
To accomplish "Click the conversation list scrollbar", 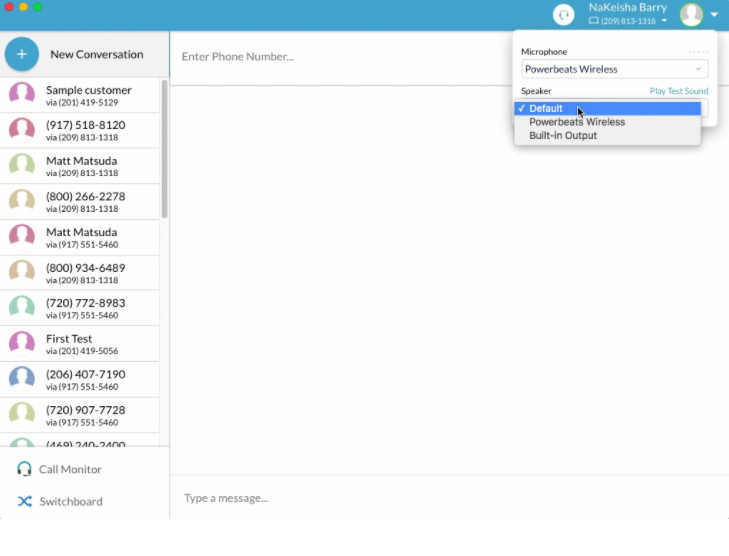I will tap(165, 149).
